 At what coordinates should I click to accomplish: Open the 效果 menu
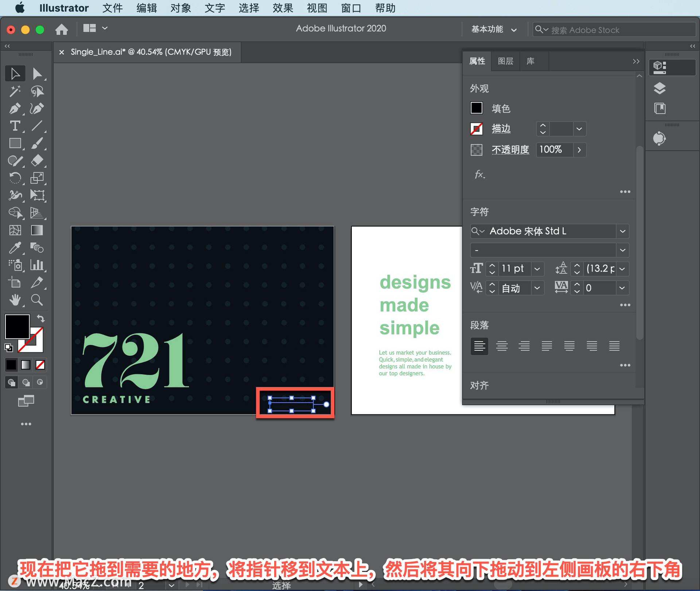[283, 8]
